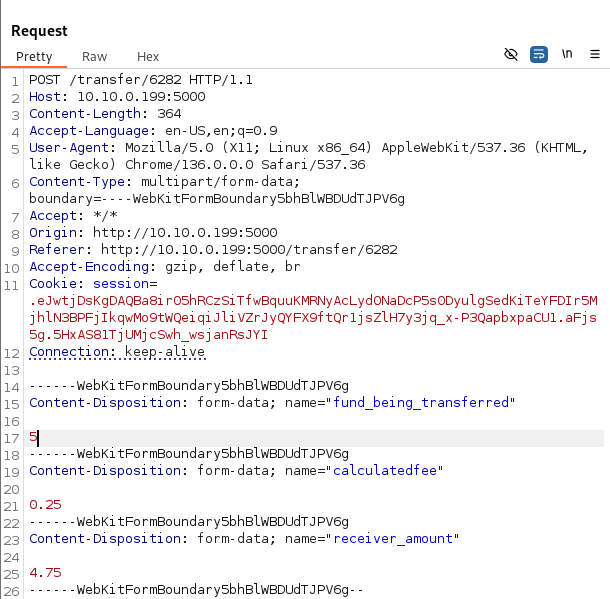Switch to the Pretty tab
Viewport: 610px width, 599px height.
click(x=34, y=57)
